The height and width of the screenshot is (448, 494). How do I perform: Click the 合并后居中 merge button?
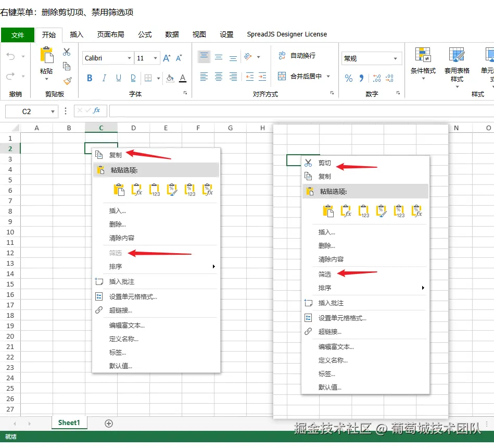pyautogui.click(x=300, y=76)
